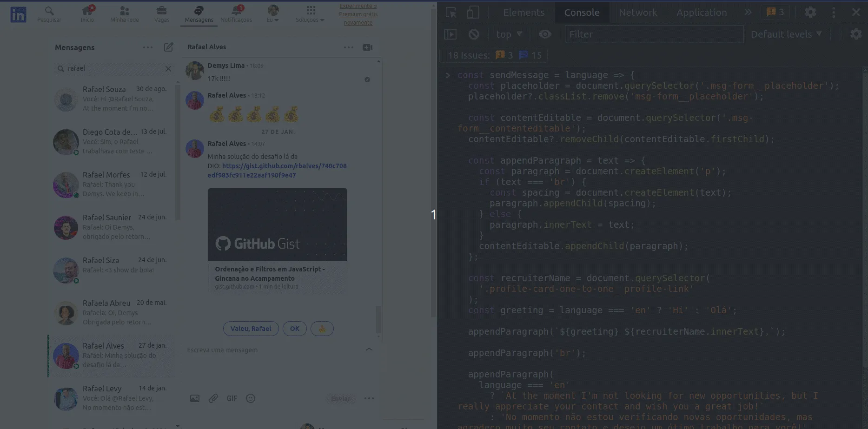The width and height of the screenshot is (868, 429).
Task: Open Diego Cota conversation
Action: pyautogui.click(x=112, y=141)
